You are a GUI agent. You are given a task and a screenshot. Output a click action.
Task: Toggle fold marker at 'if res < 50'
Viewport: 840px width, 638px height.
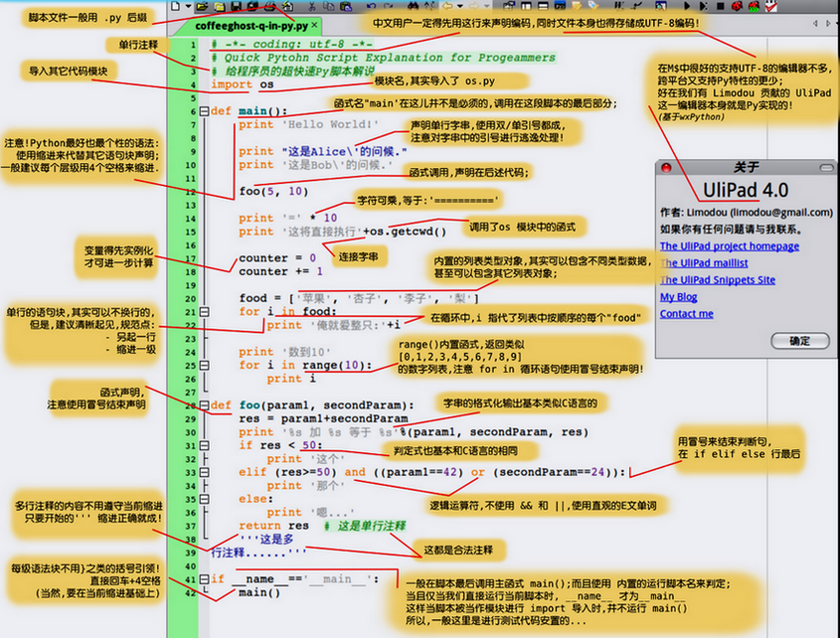tap(204, 445)
